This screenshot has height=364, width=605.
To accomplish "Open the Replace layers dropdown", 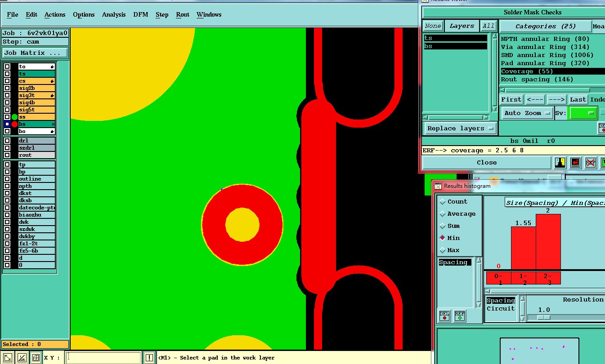I will click(460, 129).
